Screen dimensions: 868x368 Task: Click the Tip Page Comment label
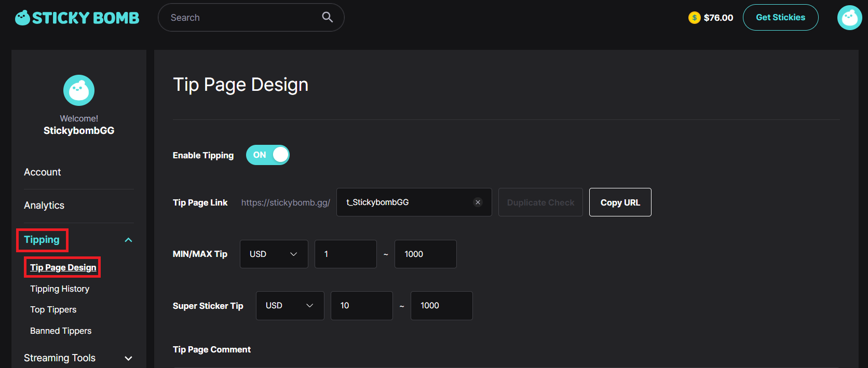click(x=212, y=349)
